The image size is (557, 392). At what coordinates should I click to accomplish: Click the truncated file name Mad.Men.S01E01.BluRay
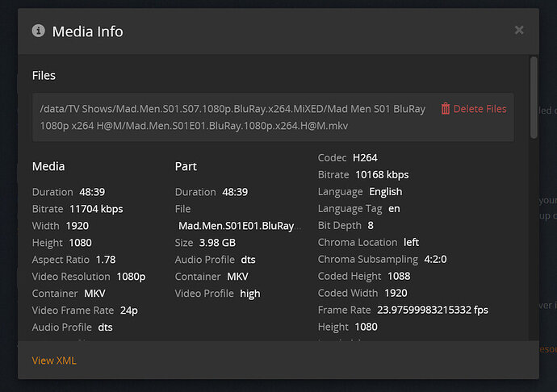tap(240, 226)
